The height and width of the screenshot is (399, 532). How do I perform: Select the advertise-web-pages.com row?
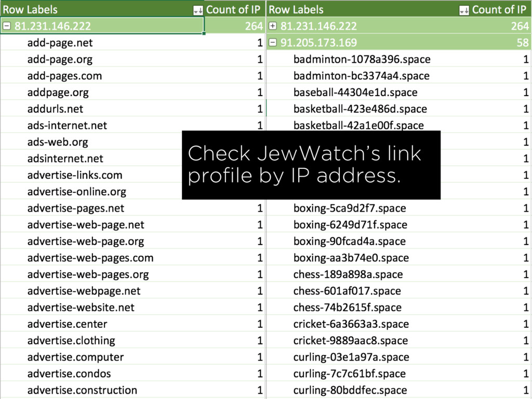point(132,258)
